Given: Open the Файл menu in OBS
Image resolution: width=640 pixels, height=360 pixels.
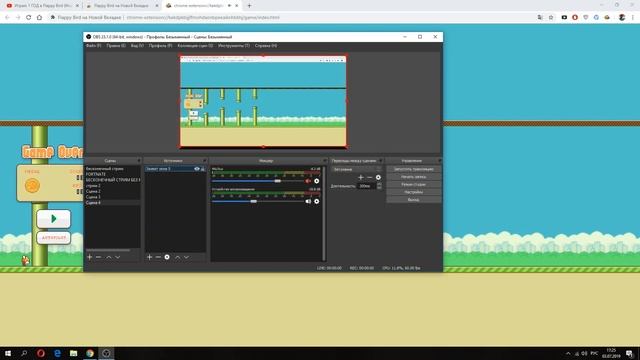Looking at the screenshot, I should pyautogui.click(x=93, y=46).
